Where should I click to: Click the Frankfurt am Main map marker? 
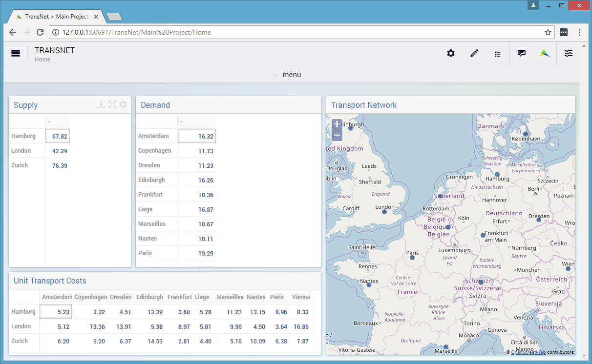tap(483, 235)
